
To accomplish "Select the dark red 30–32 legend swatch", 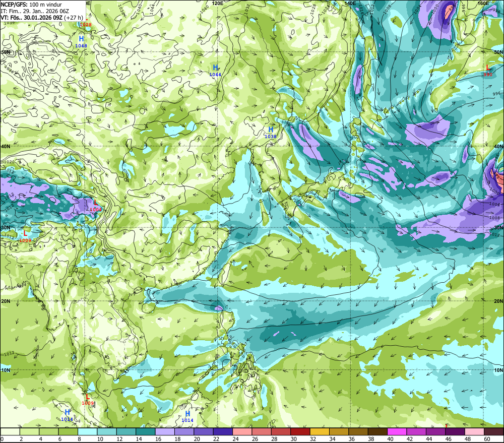I will 300,431.
